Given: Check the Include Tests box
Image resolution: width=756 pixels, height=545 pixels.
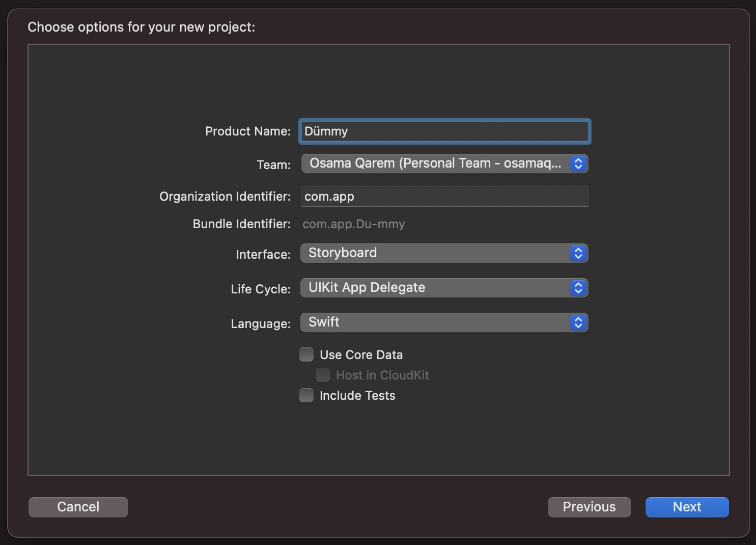Looking at the screenshot, I should [306, 395].
